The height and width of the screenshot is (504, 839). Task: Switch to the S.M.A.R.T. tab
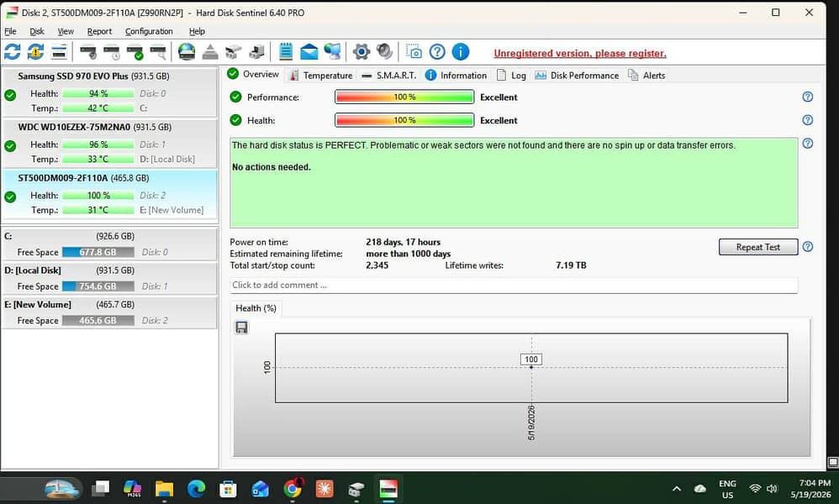[389, 76]
